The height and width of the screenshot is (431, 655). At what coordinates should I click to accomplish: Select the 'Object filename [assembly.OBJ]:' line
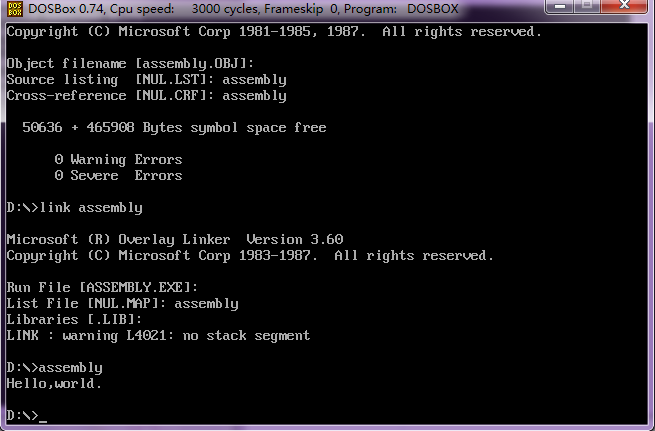130,63
